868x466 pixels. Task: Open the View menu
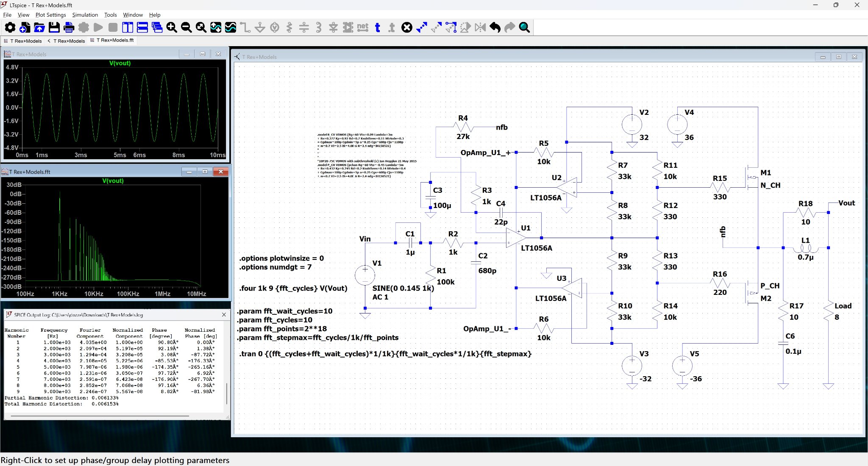point(23,15)
